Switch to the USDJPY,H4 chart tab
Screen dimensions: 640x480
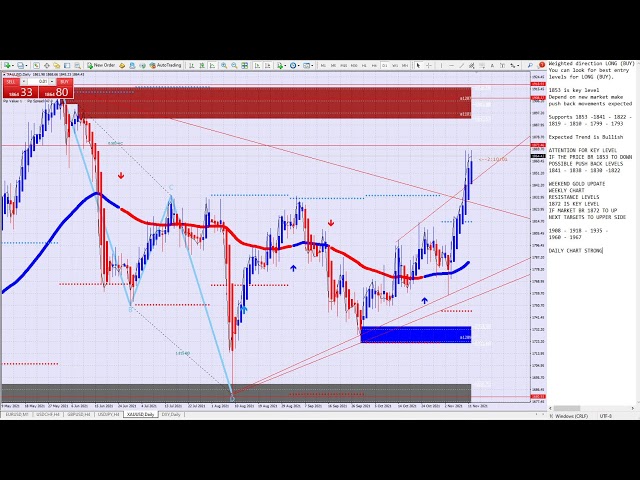click(109, 413)
